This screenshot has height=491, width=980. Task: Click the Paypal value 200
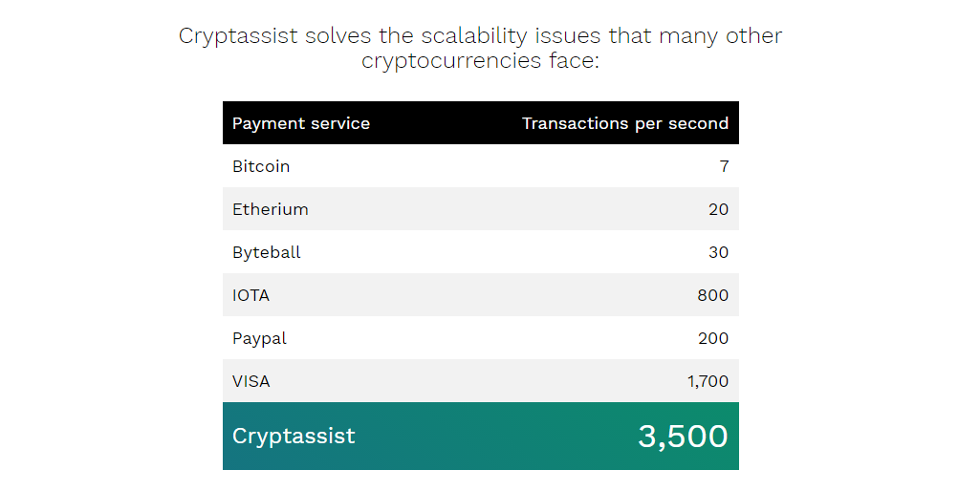(x=713, y=338)
